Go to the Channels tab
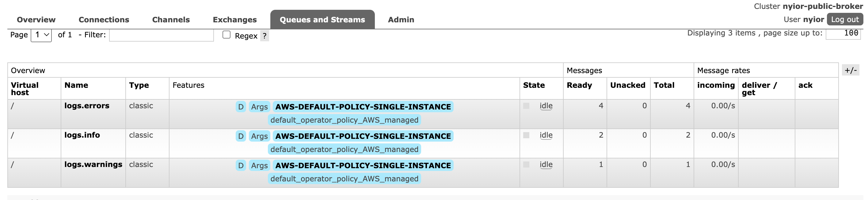This screenshot has height=200, width=868. (171, 20)
